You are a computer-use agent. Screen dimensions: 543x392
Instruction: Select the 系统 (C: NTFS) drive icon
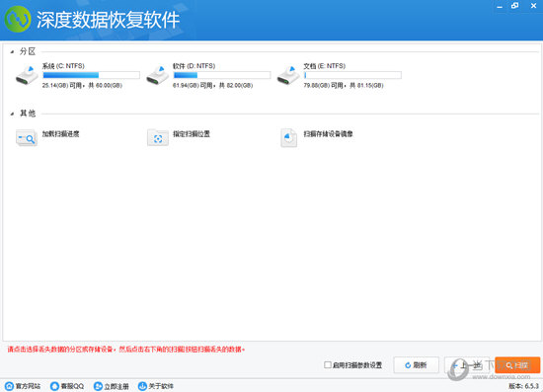[x=27, y=75]
